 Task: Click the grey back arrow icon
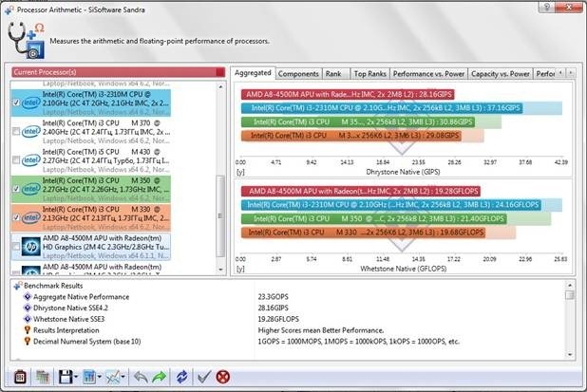(x=141, y=377)
